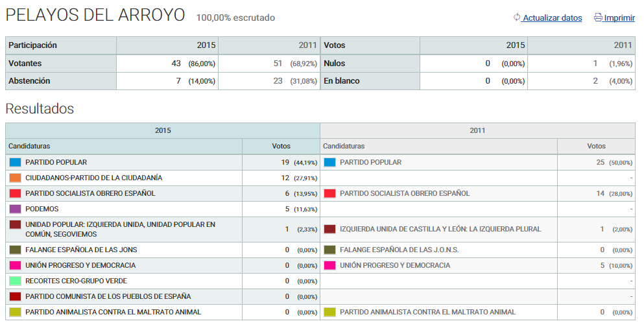Image resolution: width=644 pixels, height=330 pixels.
Task: Click the Resultados section heading
Action: click(40, 109)
